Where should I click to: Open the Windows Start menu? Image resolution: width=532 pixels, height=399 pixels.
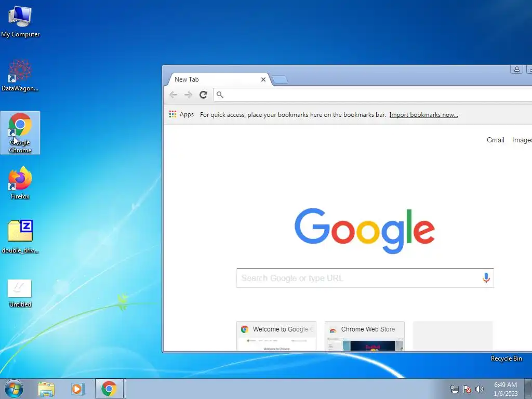tap(14, 389)
